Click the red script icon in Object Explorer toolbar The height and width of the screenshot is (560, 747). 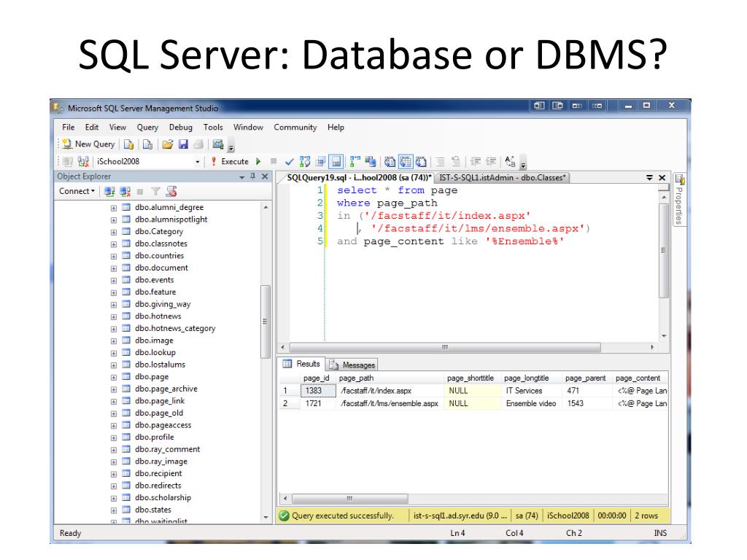[171, 192]
